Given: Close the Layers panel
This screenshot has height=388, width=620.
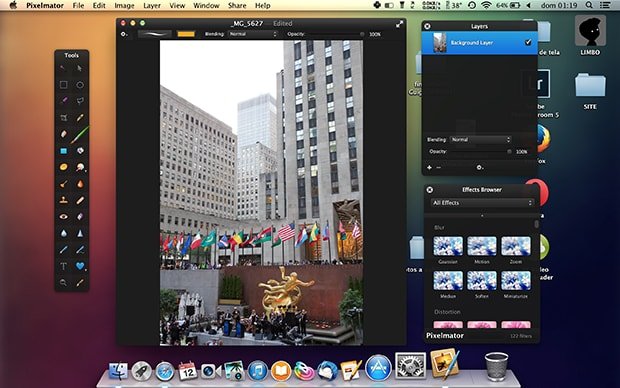Looking at the screenshot, I should [427, 26].
